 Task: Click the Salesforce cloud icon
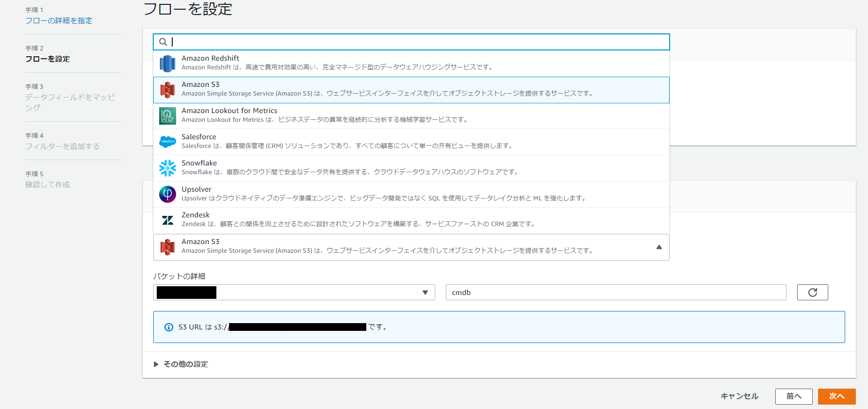tap(167, 142)
